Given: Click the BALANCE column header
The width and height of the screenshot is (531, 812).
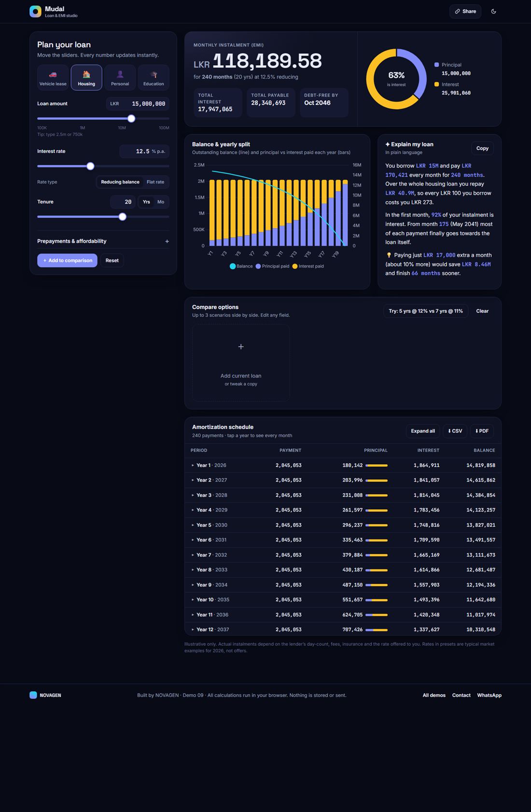Looking at the screenshot, I should (484, 450).
